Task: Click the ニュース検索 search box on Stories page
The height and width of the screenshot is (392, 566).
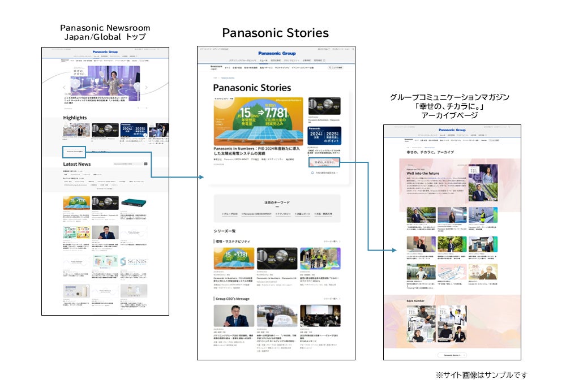Action: [335, 67]
